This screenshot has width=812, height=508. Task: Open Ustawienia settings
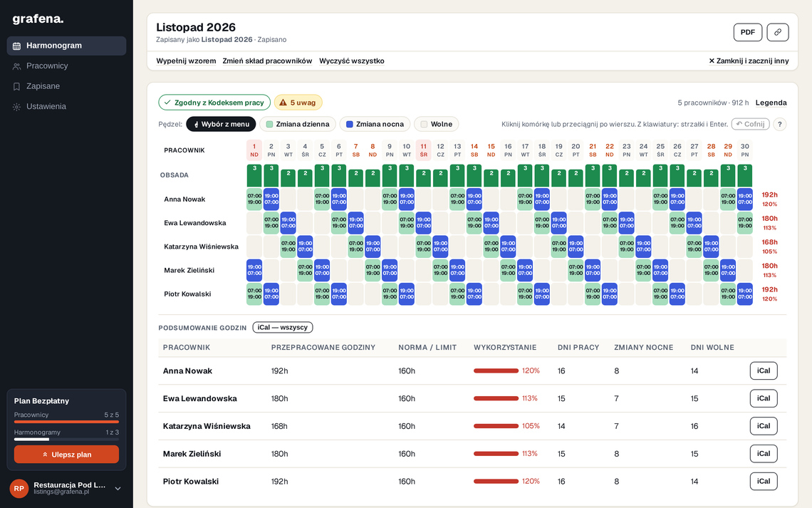[x=66, y=106]
